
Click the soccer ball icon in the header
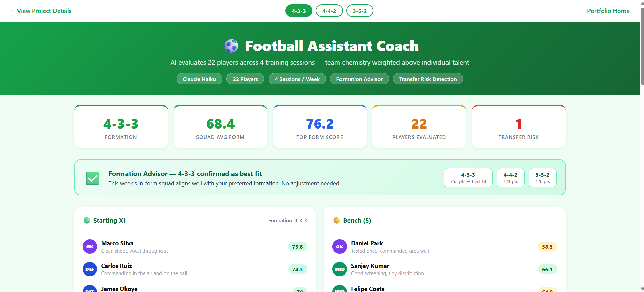(x=231, y=46)
